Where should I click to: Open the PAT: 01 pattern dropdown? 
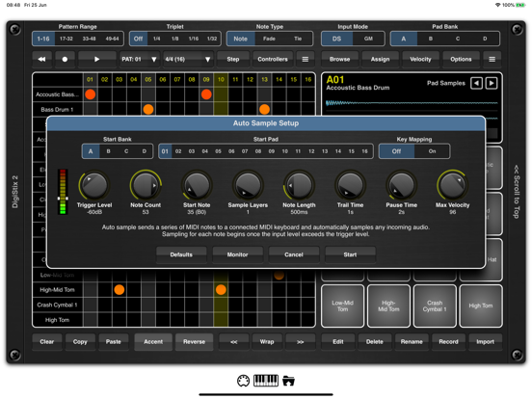click(139, 59)
